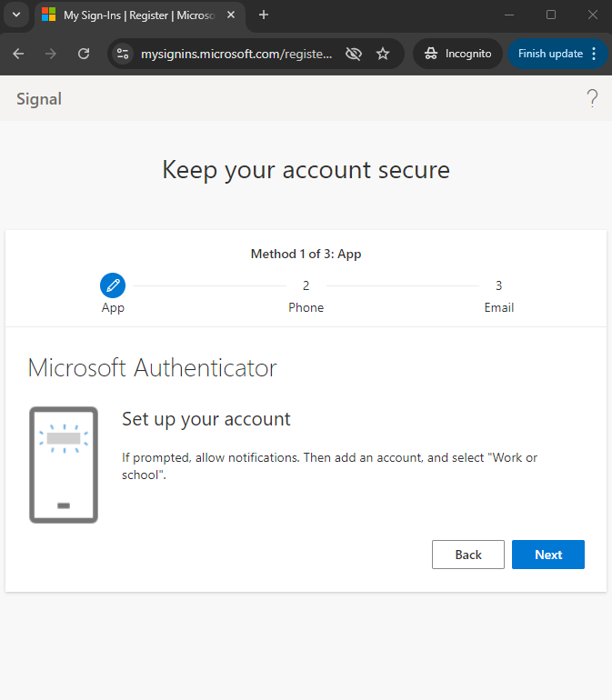Select step 3 Email in progress

pos(499,296)
